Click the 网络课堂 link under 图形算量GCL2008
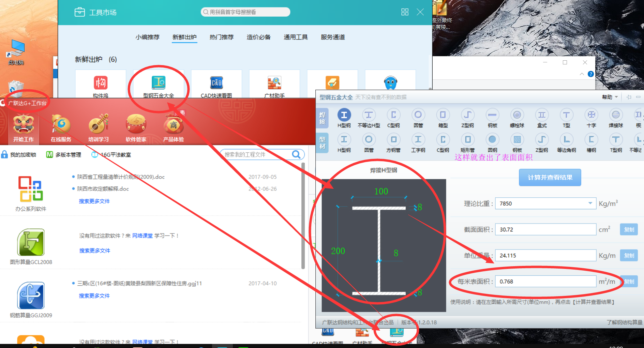Viewport: 644px width, 348px height. click(143, 236)
